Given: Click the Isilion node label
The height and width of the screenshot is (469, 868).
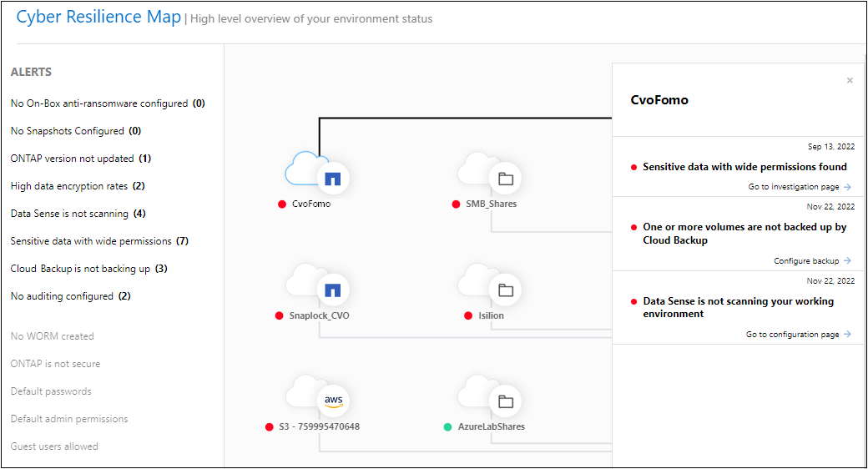Looking at the screenshot, I should (491, 315).
